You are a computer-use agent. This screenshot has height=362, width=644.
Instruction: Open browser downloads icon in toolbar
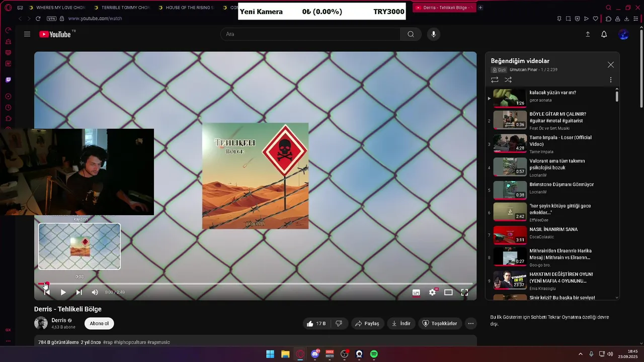pos(627,19)
